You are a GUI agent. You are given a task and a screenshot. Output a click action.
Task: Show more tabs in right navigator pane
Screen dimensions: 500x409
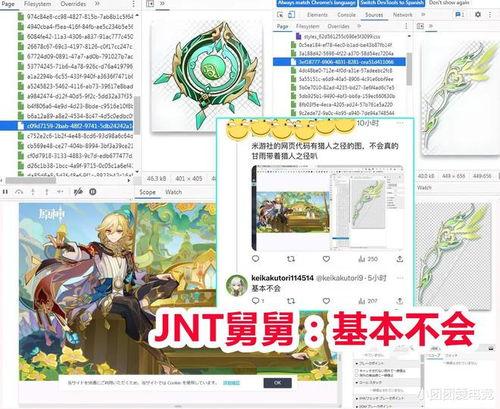[359, 26]
